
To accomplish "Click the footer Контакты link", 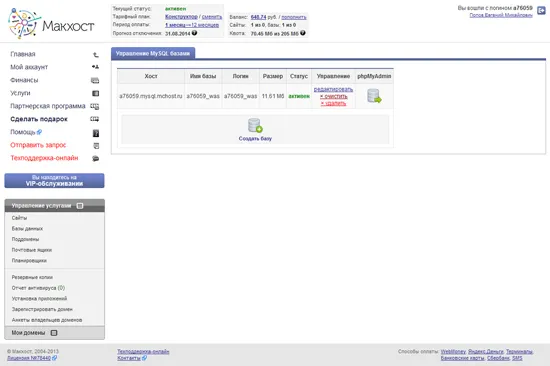I will (x=129, y=358).
